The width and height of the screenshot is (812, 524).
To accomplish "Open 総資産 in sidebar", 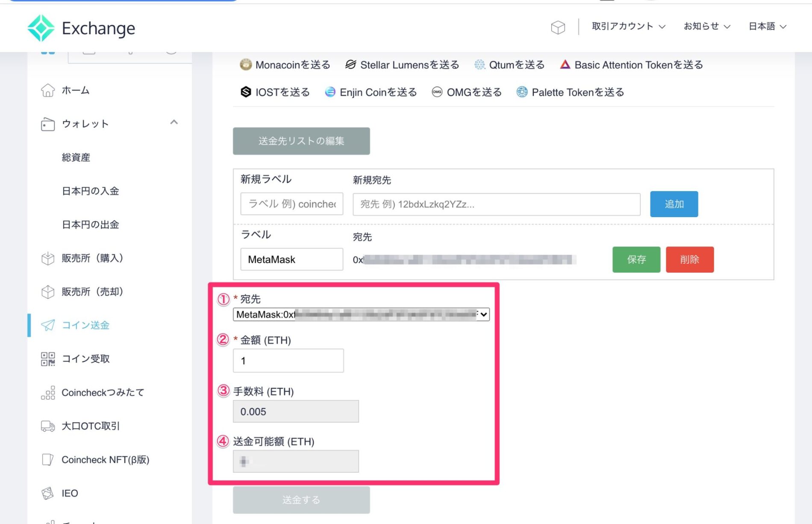I will pyautogui.click(x=76, y=157).
